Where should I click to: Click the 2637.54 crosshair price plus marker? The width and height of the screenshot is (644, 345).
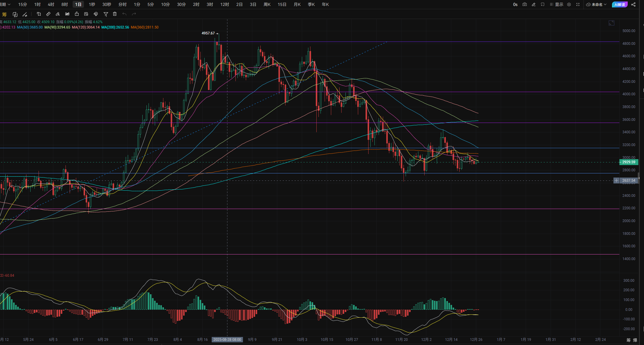coord(616,181)
